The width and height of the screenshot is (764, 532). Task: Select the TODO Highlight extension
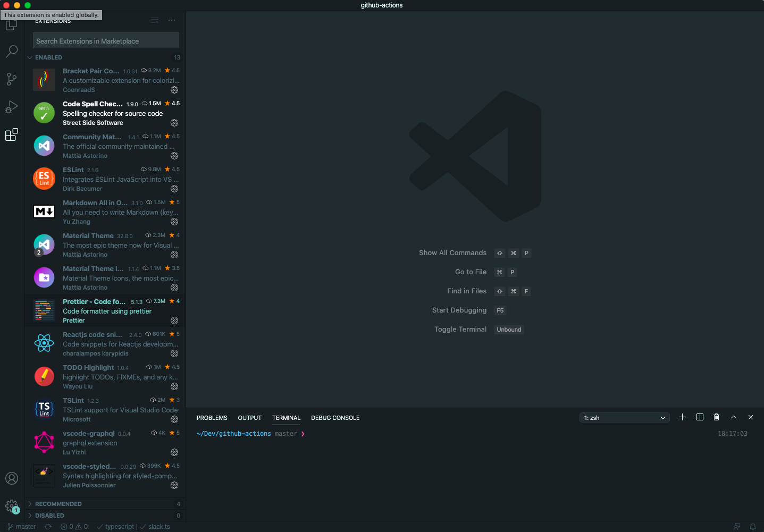(x=105, y=376)
